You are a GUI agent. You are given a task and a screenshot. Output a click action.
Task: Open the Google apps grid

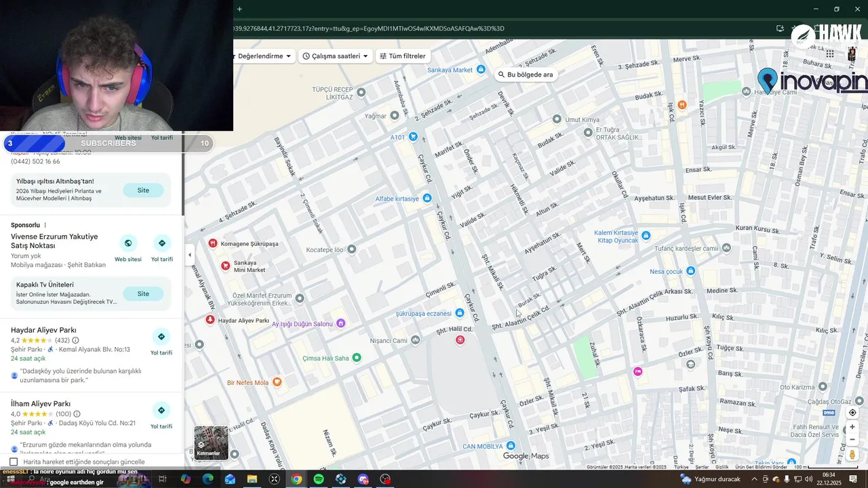tap(830, 54)
